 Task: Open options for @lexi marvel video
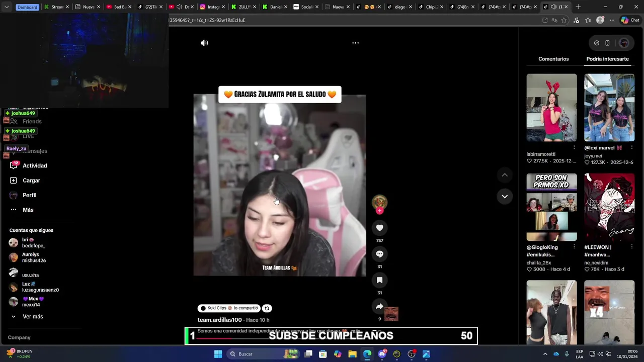pyautogui.click(x=632, y=147)
